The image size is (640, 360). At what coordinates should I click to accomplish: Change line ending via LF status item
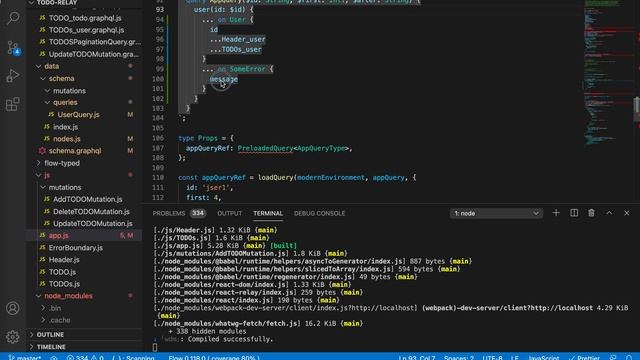click(x=515, y=357)
